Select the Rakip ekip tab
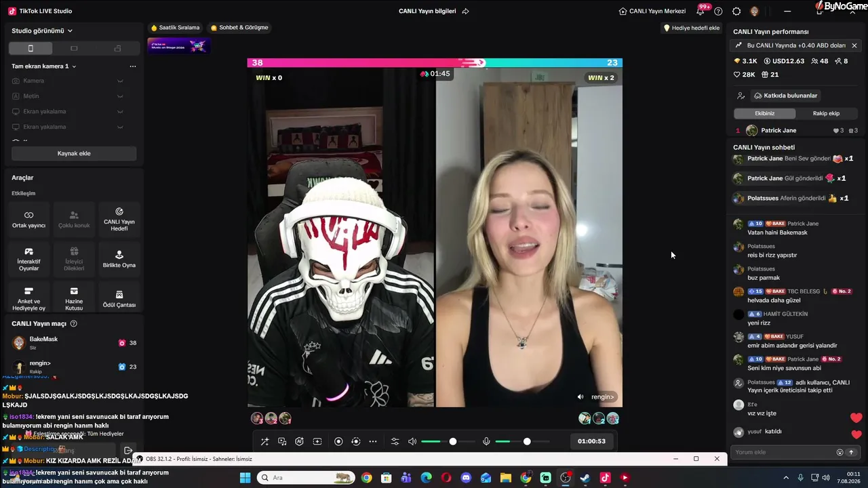 pyautogui.click(x=826, y=113)
